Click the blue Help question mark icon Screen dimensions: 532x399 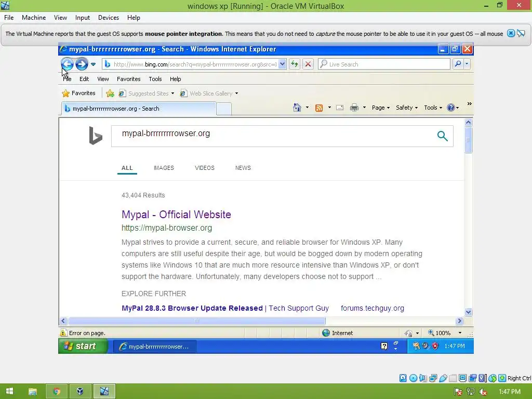click(450, 108)
